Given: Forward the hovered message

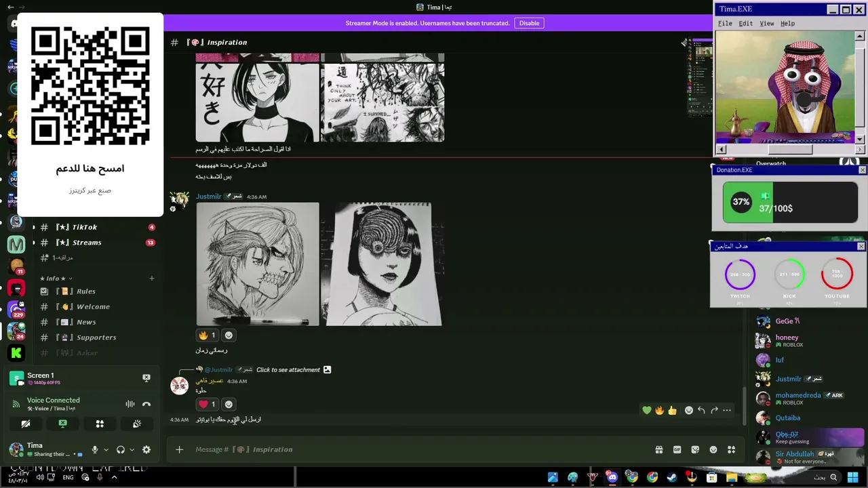Looking at the screenshot, I should tap(714, 410).
